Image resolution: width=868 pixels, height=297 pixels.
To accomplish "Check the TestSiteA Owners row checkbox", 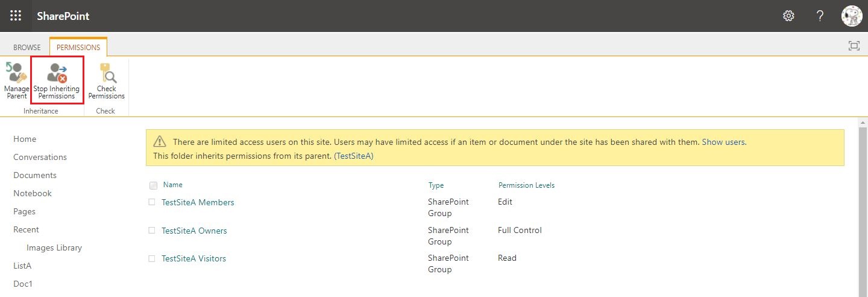I will coord(152,231).
